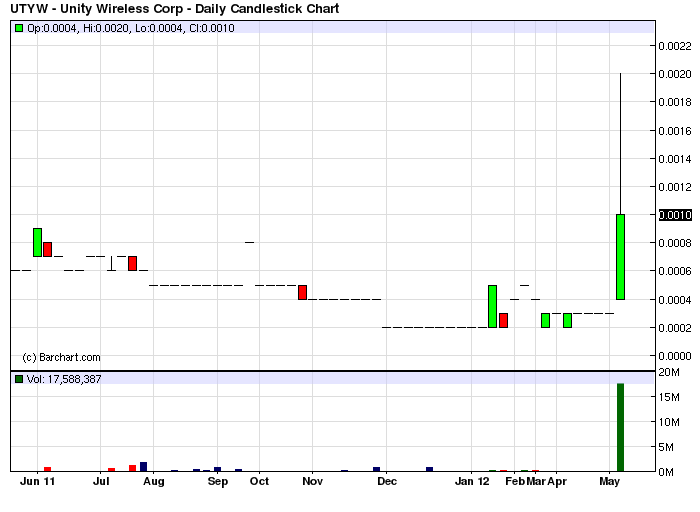Click the green June 2011 candlestick
Screen dimensions: 700x512
coord(38,242)
